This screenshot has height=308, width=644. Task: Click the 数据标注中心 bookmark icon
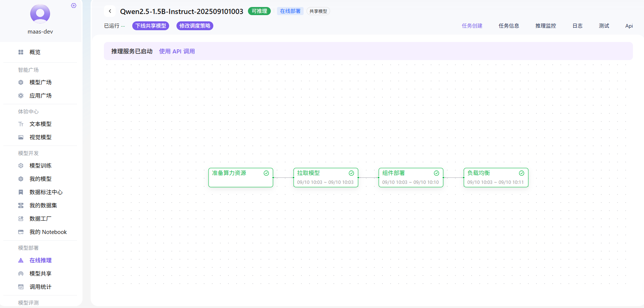(21, 192)
